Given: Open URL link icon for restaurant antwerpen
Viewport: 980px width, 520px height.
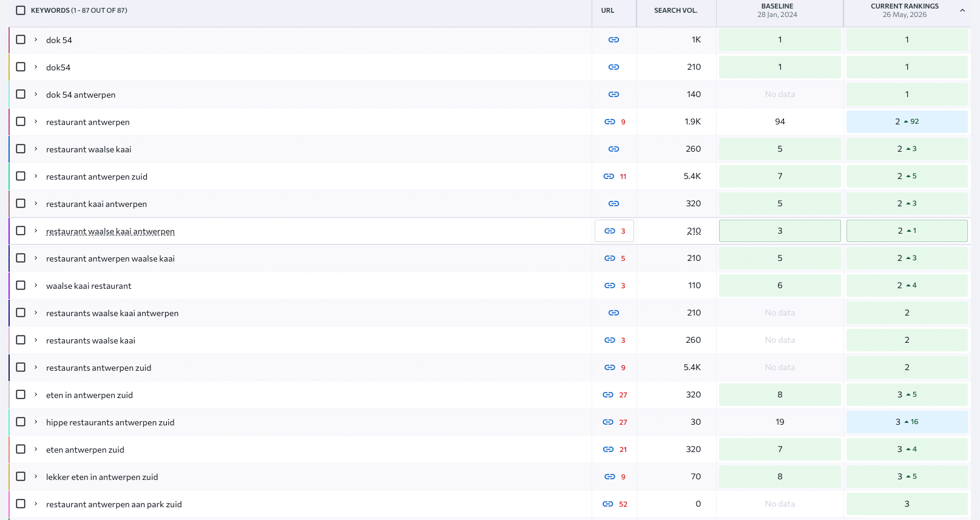Looking at the screenshot, I should click(x=610, y=122).
